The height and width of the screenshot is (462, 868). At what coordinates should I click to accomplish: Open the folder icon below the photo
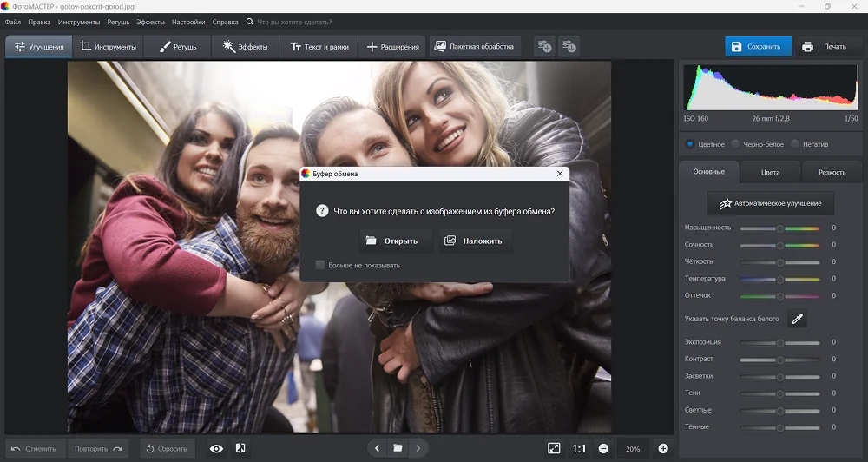pos(398,448)
